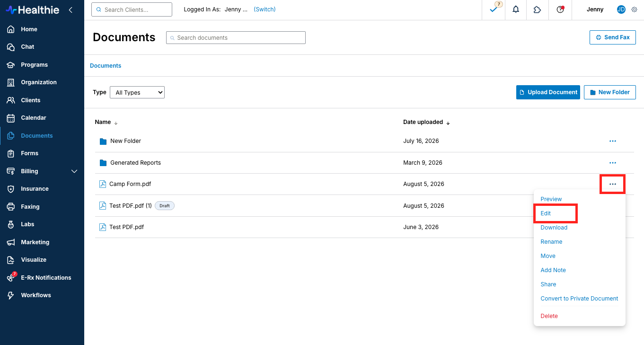Click the Documents breadcrumb link
This screenshot has height=345, width=644.
point(106,66)
